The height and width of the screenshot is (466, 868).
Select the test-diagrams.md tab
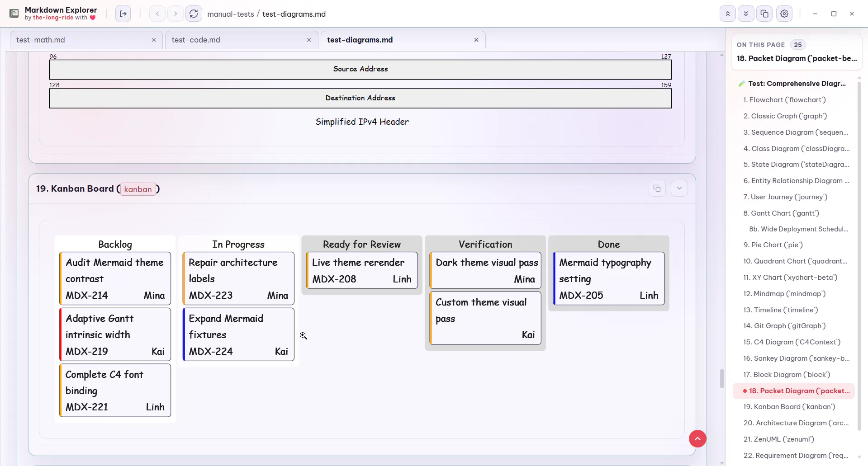click(403, 40)
